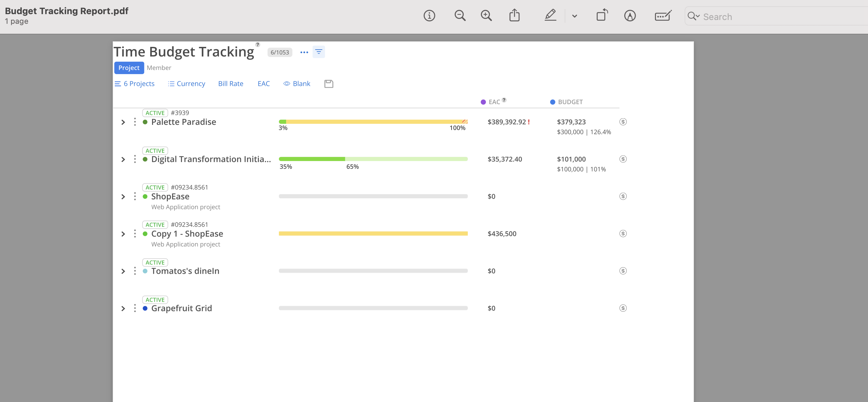Image resolution: width=868 pixels, height=402 pixels.
Task: Select the Bill Rate option
Action: (231, 84)
